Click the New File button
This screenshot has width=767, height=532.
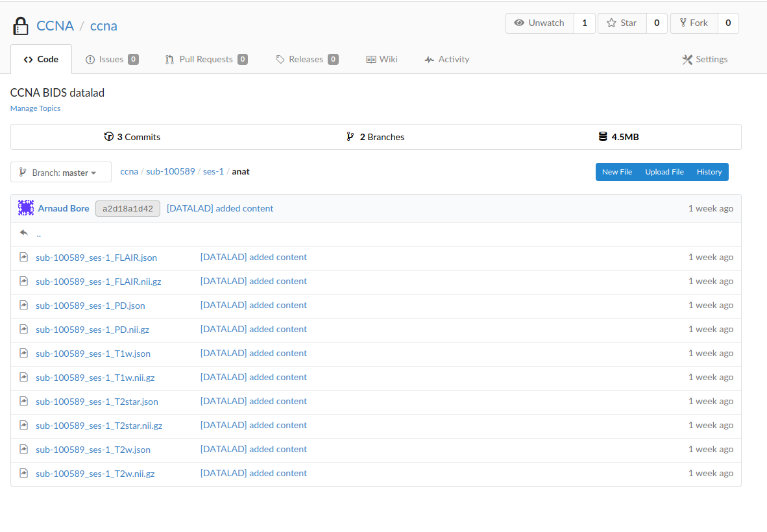tap(617, 172)
